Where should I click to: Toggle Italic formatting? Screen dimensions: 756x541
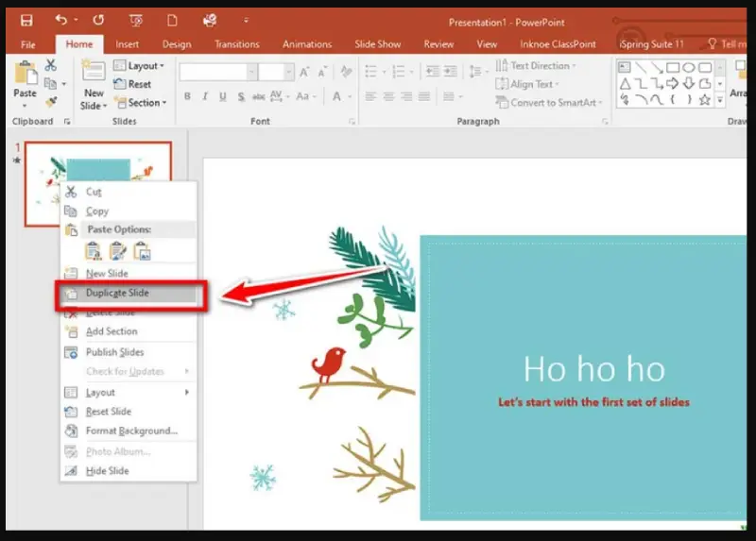click(x=205, y=97)
